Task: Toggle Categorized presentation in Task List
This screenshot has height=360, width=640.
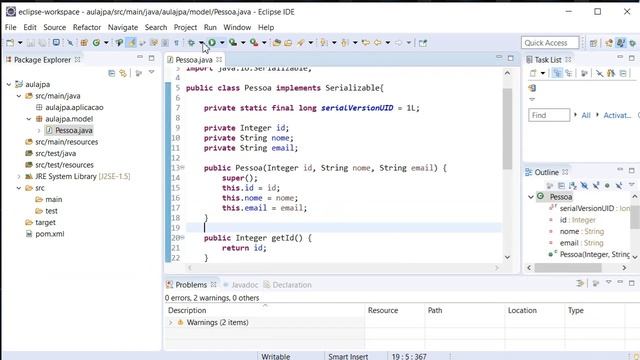Action: pyautogui.click(x=557, y=73)
